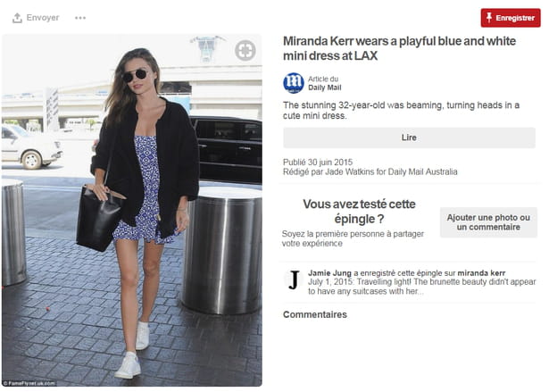Save the pin with the Enregistrer button
557x392 pixels.
click(x=511, y=18)
